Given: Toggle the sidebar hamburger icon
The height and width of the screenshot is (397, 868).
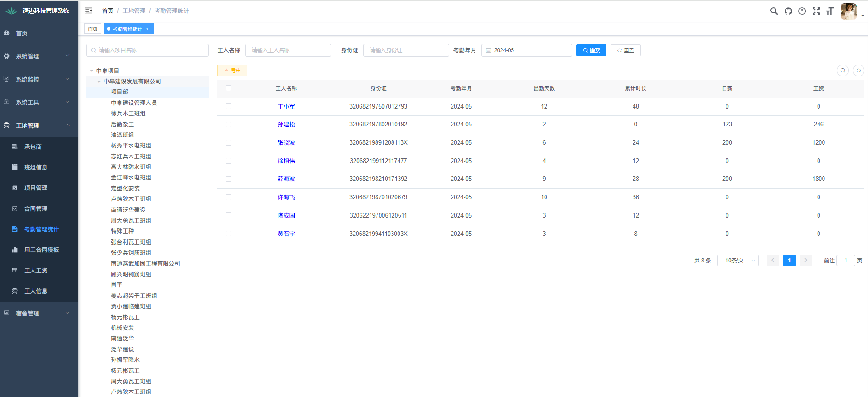Looking at the screenshot, I should click(88, 11).
